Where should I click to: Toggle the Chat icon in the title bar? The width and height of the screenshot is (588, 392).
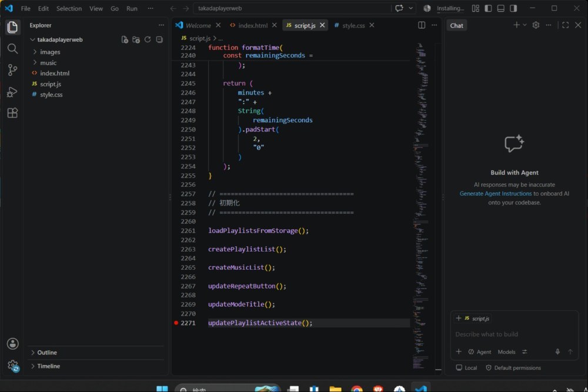tap(399, 8)
